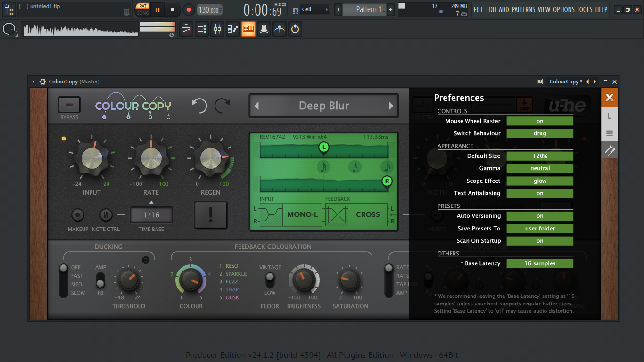This screenshot has width=644, height=362.
Task: Toggle Scan On Startup setting
Action: (x=540, y=241)
